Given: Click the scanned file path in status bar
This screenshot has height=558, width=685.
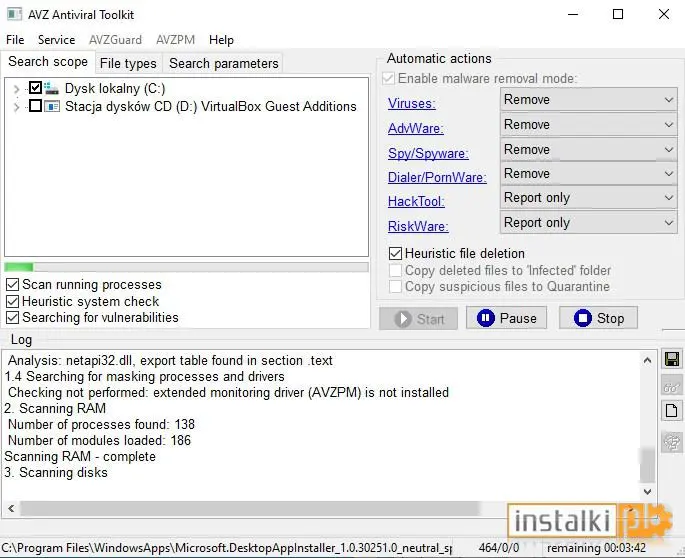Looking at the screenshot, I should click(x=227, y=548).
